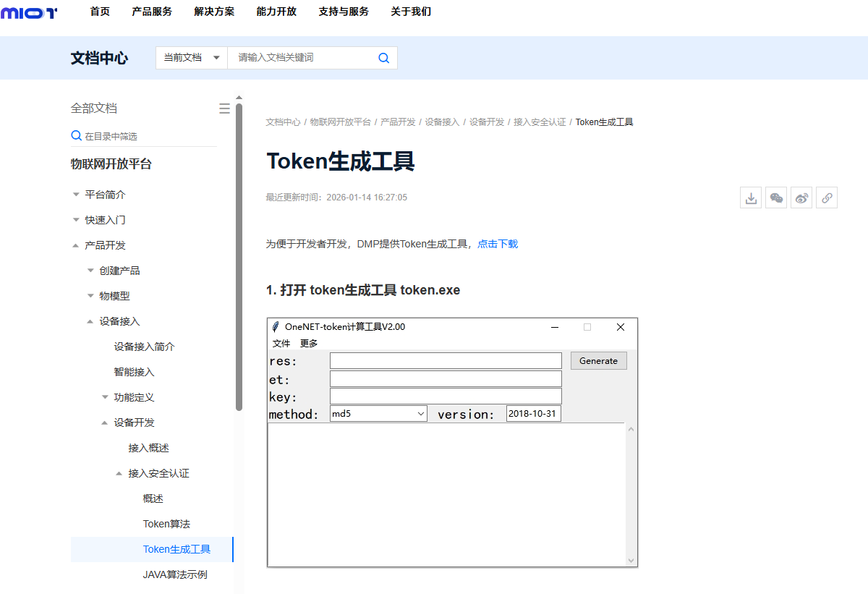Share via Weibo icon
Image resolution: width=868 pixels, height=594 pixels.
click(x=801, y=198)
